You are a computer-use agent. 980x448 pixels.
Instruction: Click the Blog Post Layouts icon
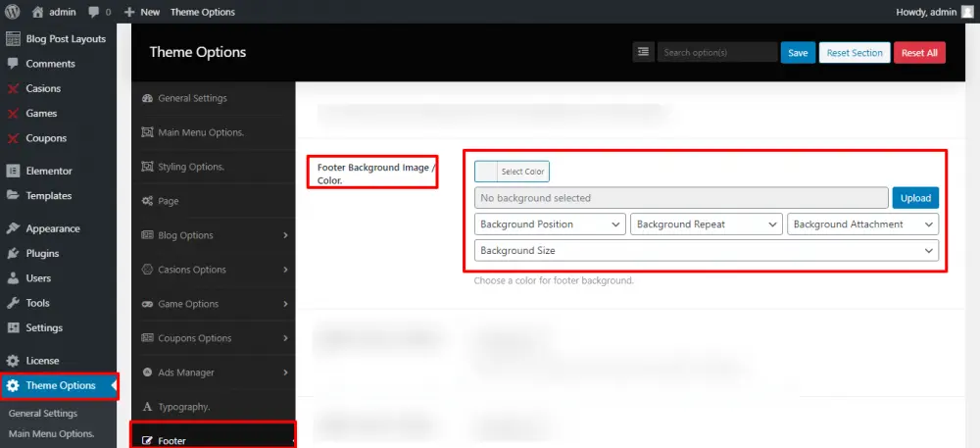click(13, 39)
